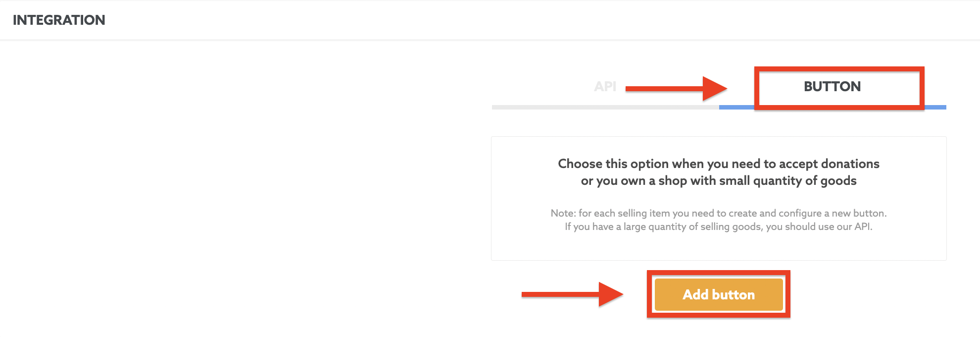Click the 'Choose this option' headline text
980x337 pixels.
point(719,164)
